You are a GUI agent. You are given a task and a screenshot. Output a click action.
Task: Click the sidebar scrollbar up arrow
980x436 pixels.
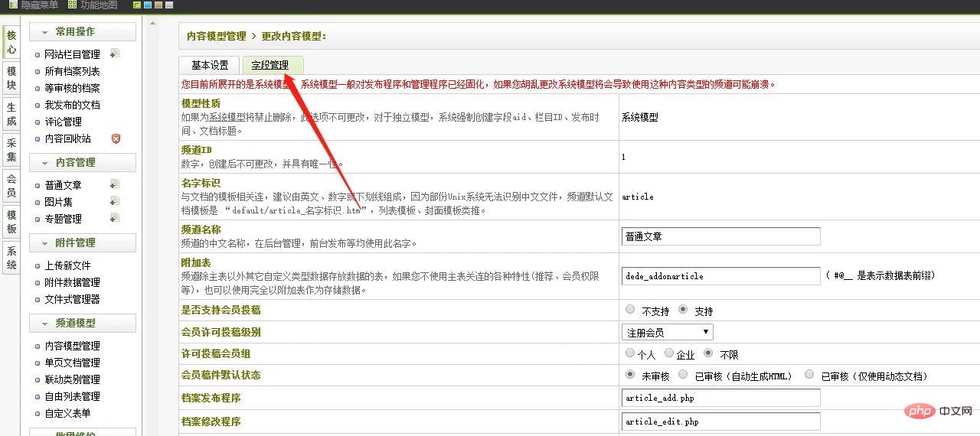click(152, 23)
